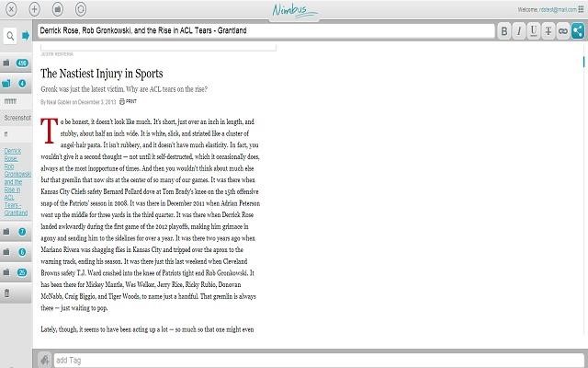
Task: Open the trash bin in the sidebar
Action: (6, 293)
